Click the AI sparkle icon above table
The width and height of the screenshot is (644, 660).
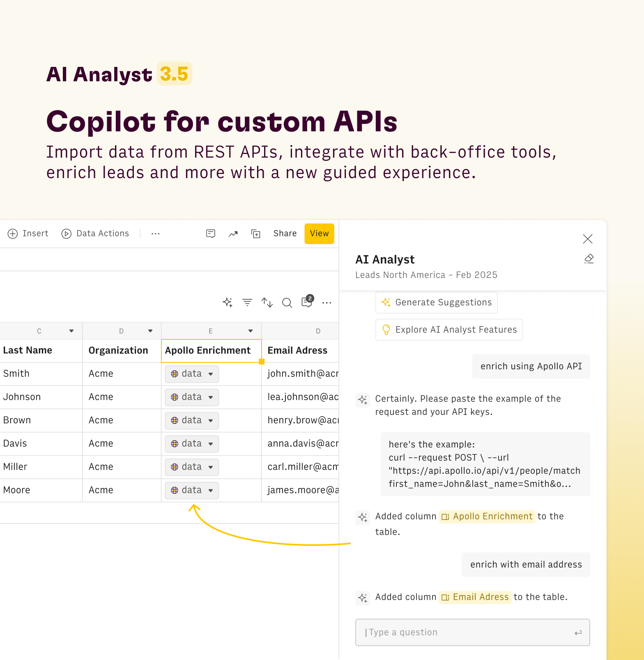pyautogui.click(x=228, y=302)
